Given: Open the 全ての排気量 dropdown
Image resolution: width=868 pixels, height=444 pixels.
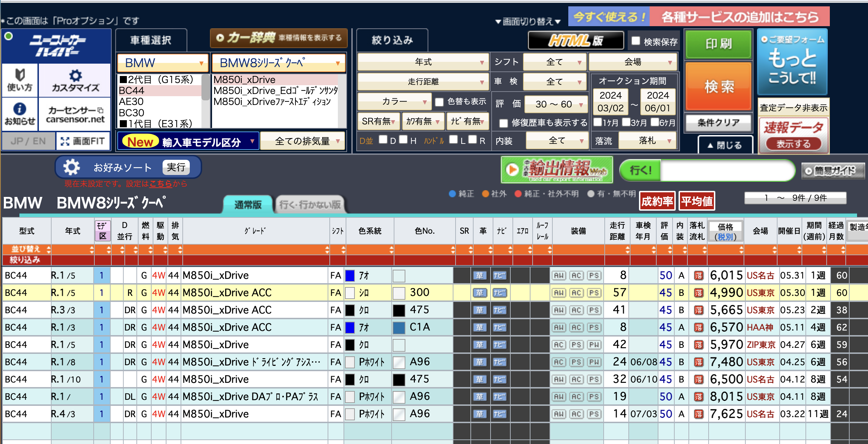Looking at the screenshot, I should (x=303, y=141).
